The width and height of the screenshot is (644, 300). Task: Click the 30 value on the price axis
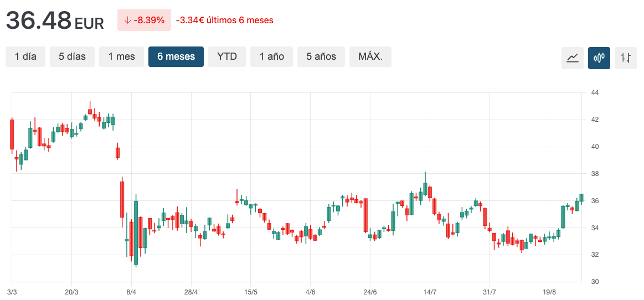pyautogui.click(x=595, y=282)
